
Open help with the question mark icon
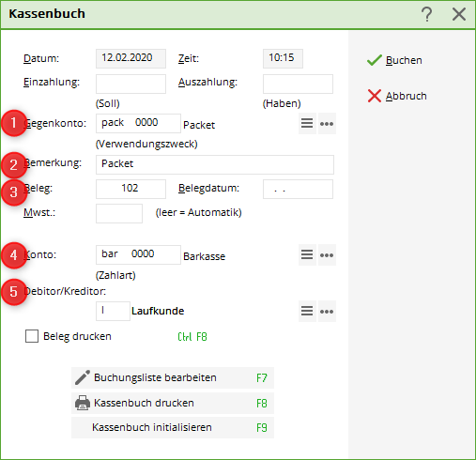tap(426, 14)
